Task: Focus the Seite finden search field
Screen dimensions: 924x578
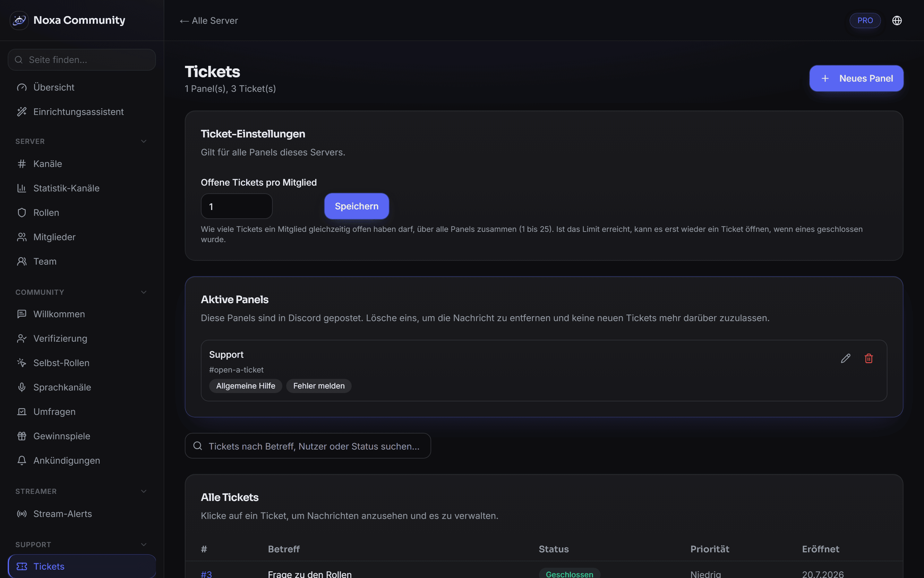Action: coord(82,60)
